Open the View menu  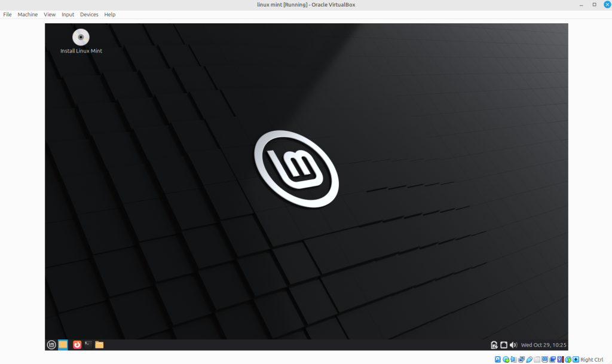click(50, 14)
